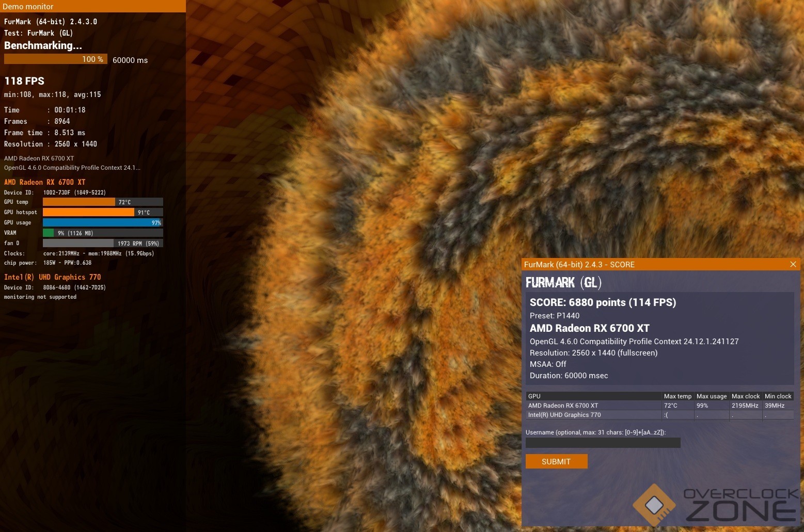The width and height of the screenshot is (804, 532).
Task: Click the Resolution value "2560 x 1440" in Demo monitor
Action: pos(76,144)
